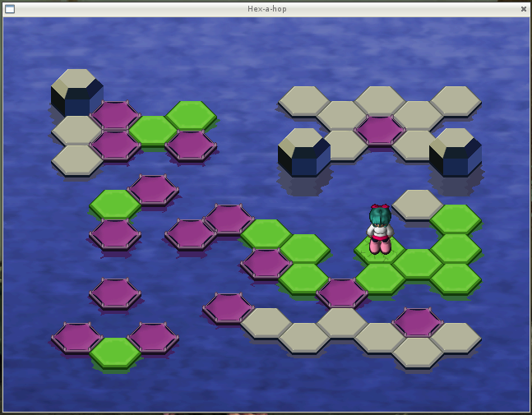Select the purple tile sitting atop the bottom grey path
This screenshot has height=415, width=532.
(418, 323)
